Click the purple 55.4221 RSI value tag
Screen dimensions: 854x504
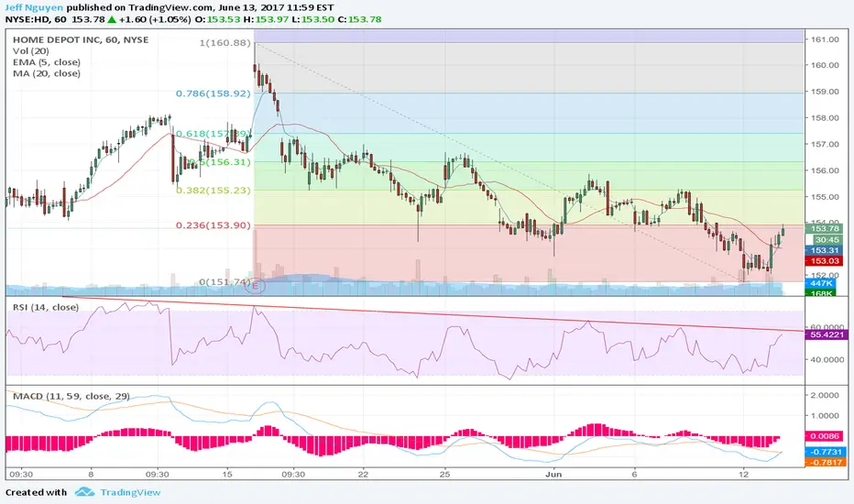(827, 334)
